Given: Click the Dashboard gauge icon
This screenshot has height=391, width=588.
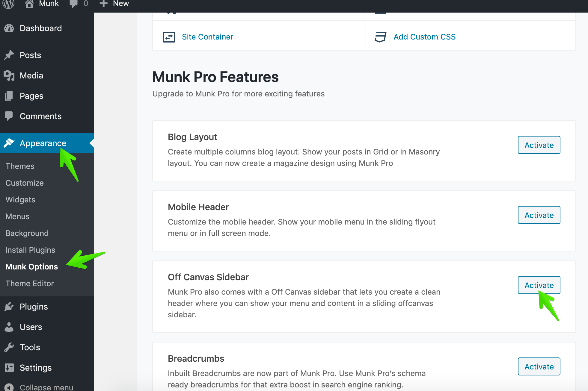Looking at the screenshot, I should tap(9, 28).
